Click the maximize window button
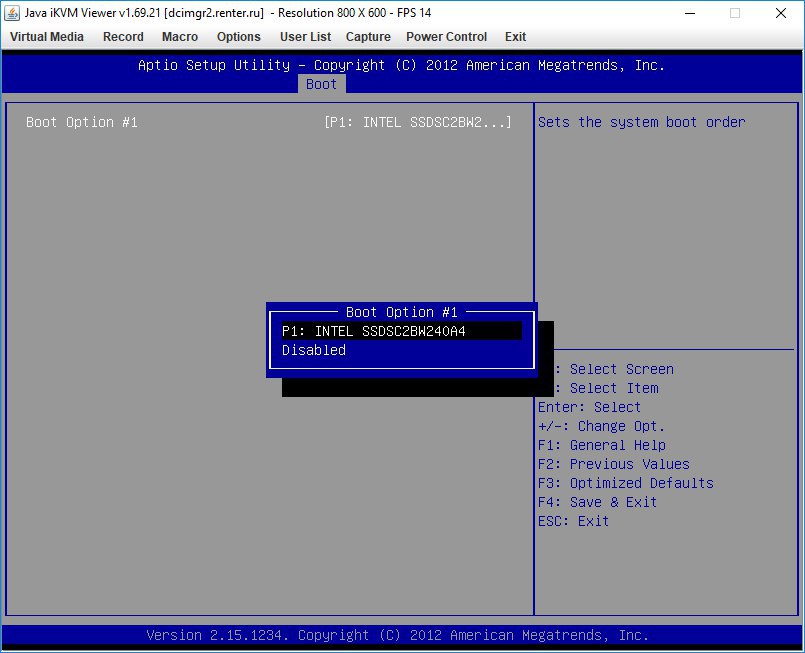Screen dimensions: 805x653 [735, 13]
